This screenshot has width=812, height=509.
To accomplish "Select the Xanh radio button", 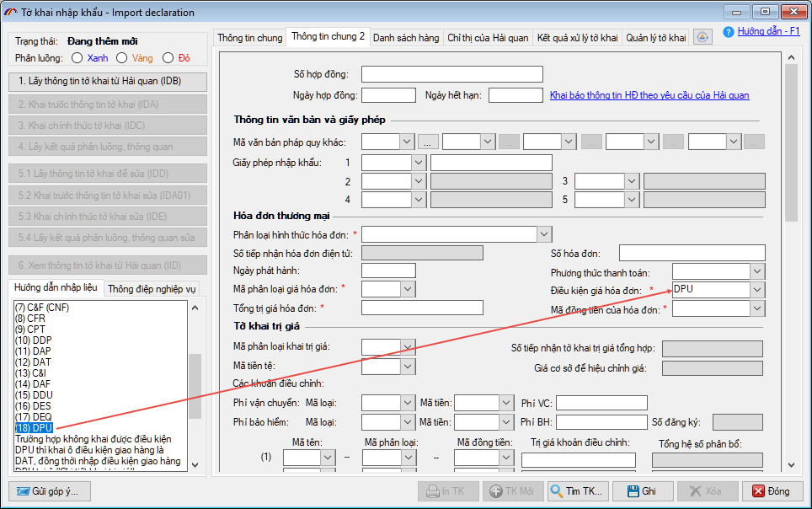I will [77, 58].
